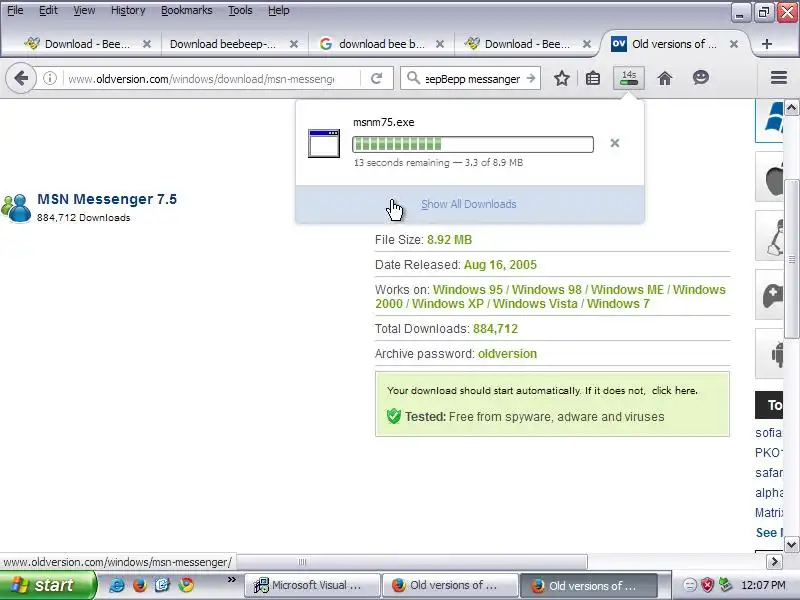Open the Linux penguin category sidebar icon
This screenshot has height=600, width=800.
click(x=770, y=236)
